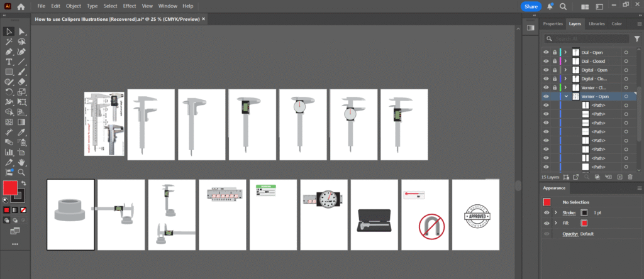Toggle visibility of the Vernier - Open layer

546,96
